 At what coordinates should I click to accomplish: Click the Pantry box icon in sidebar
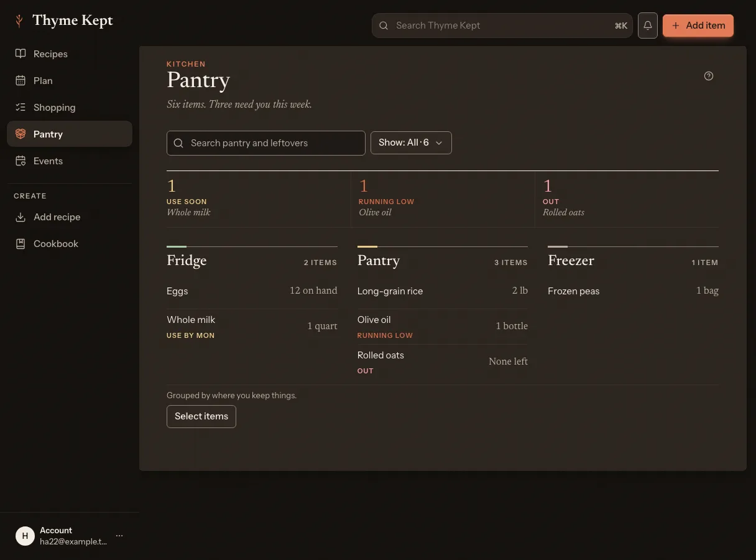[21, 134]
